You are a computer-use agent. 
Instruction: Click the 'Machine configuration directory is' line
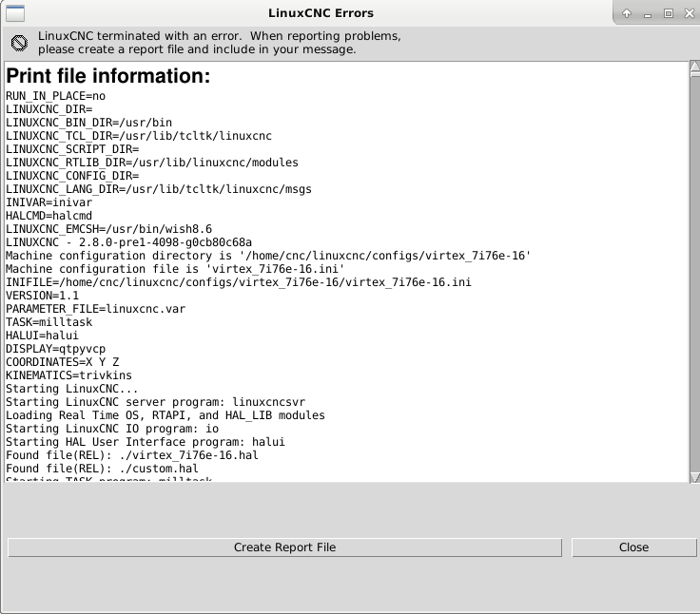268,256
